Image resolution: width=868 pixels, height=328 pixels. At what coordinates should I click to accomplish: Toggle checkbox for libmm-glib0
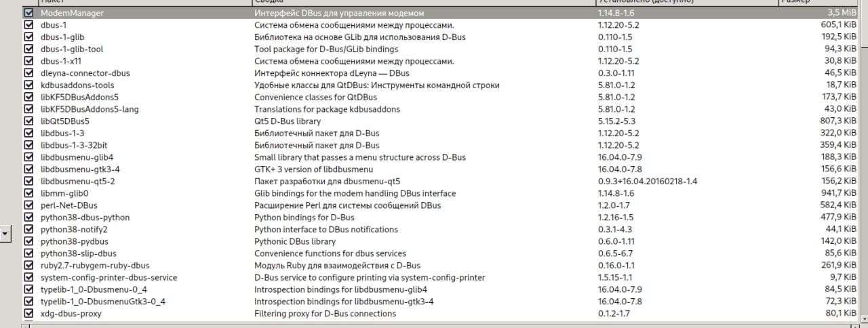coord(28,193)
